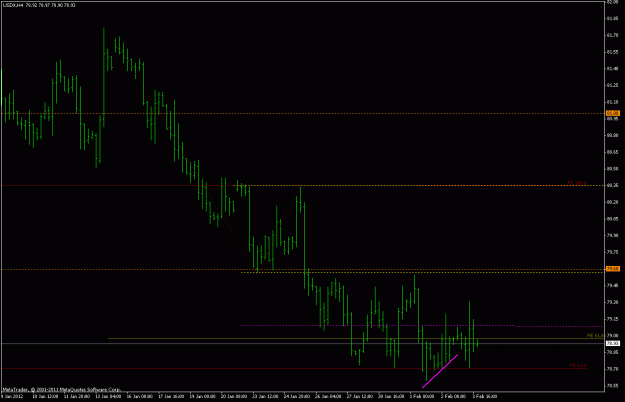Select the red FE 100.0 Fibonacci label
The width and height of the screenshot is (625, 402).
pos(577,183)
